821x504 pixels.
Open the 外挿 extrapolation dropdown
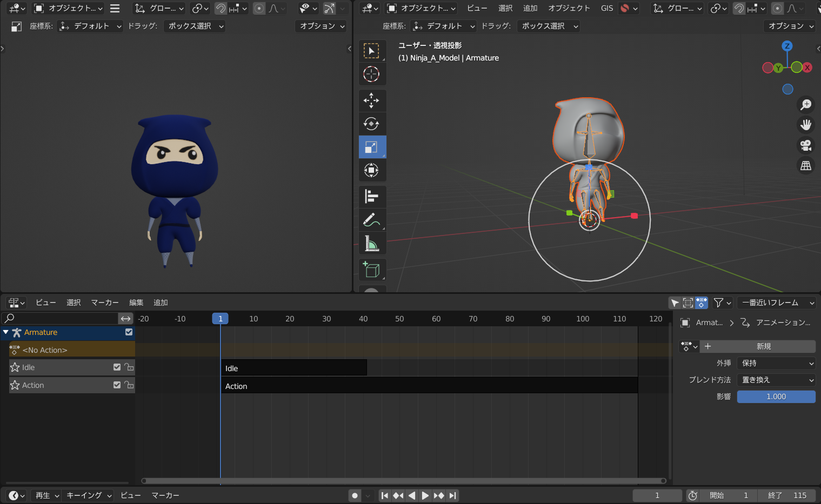776,363
